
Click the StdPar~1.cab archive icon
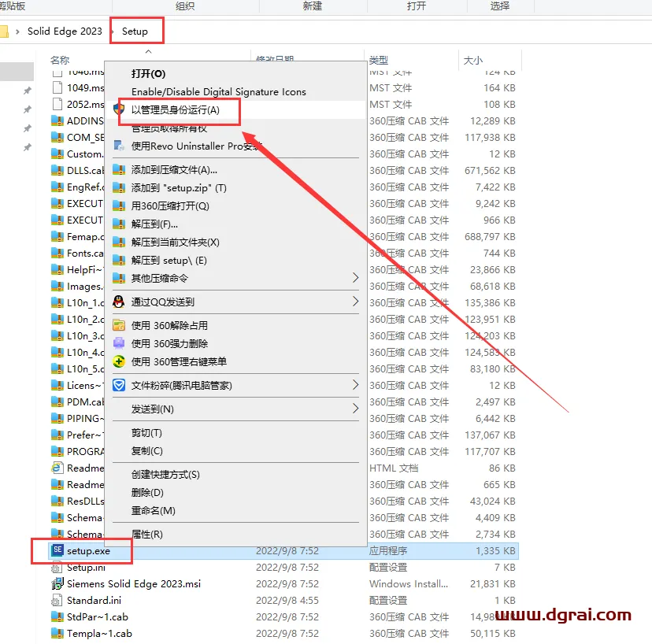57,616
